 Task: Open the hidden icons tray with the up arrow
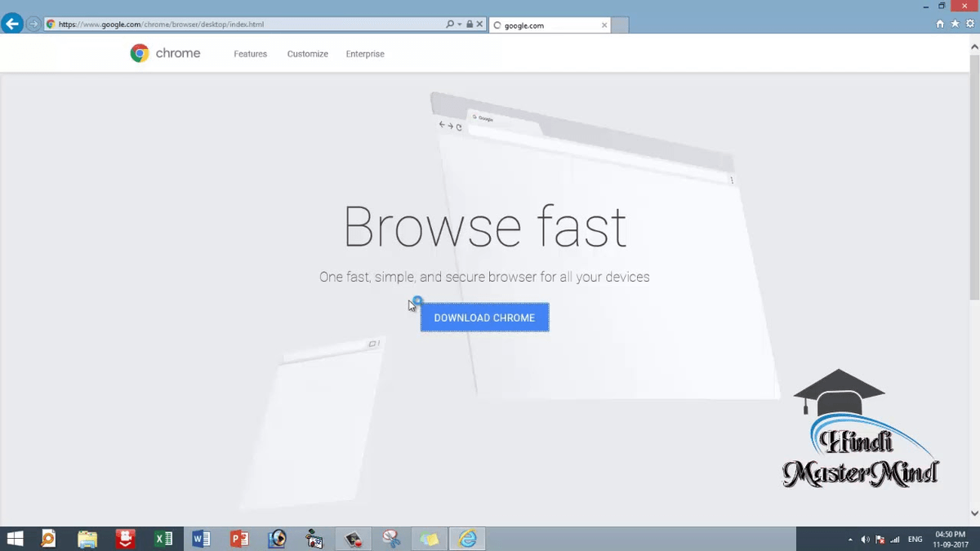click(x=849, y=539)
